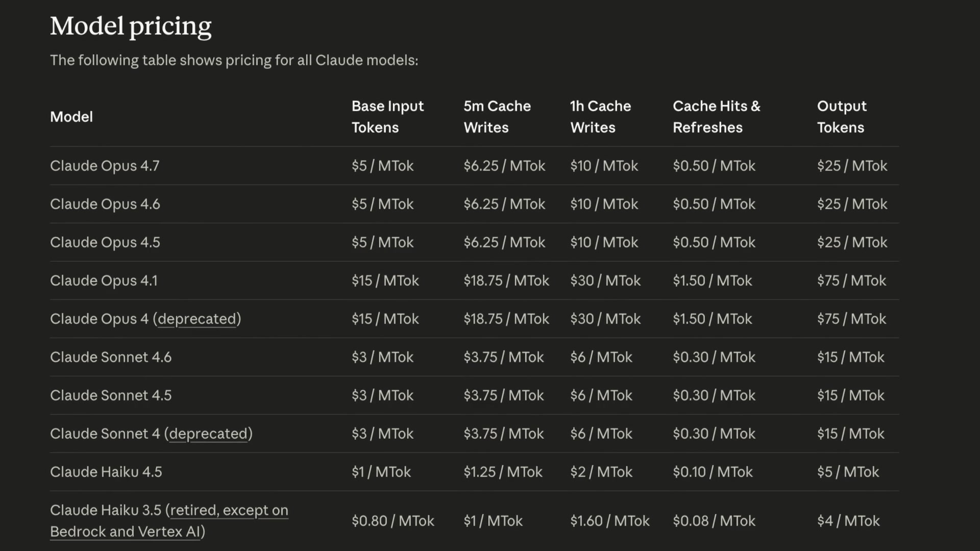Screen dimensions: 980x551
Task: Select Opus 4 deprecated 1h cache $30
Action: tap(605, 319)
